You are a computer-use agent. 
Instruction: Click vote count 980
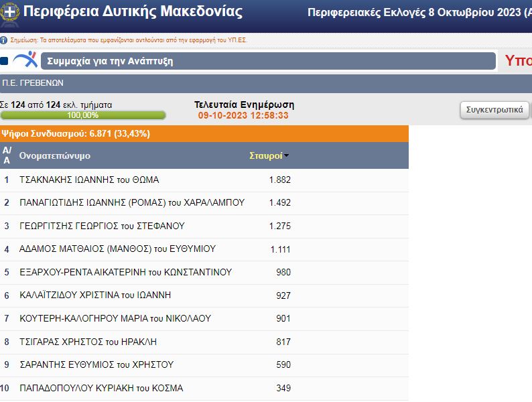(x=283, y=273)
